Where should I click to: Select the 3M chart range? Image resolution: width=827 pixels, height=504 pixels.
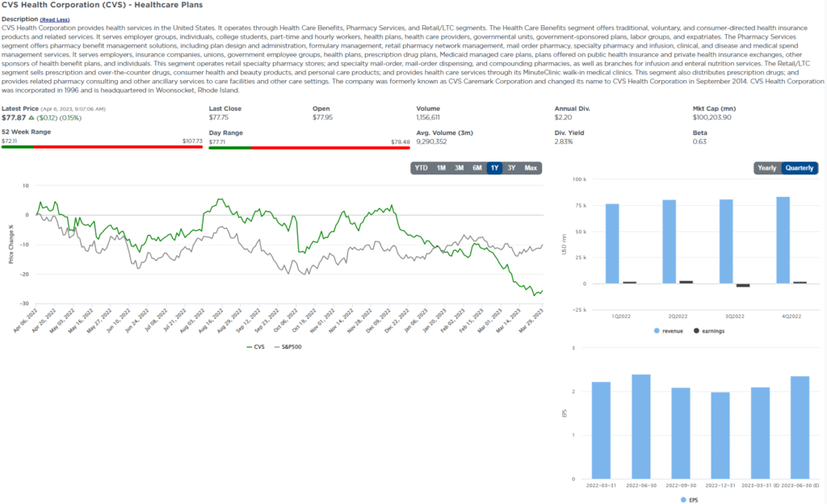click(x=459, y=168)
